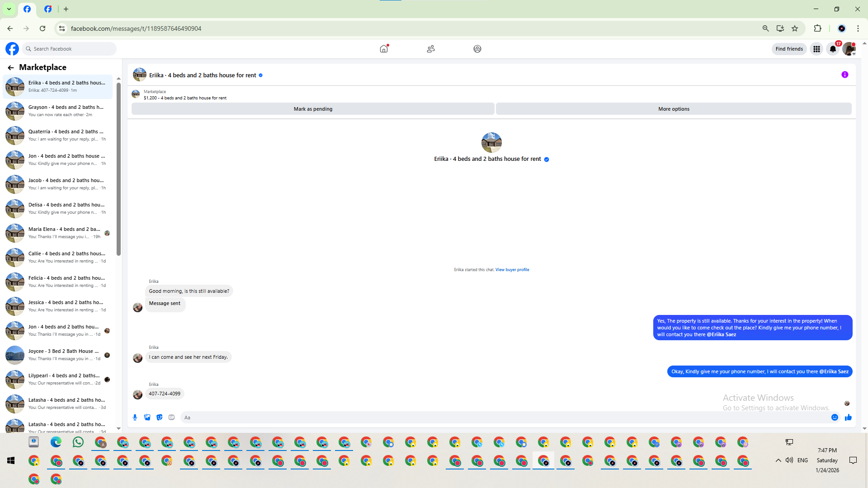Go back from Marketplace chats list

11,67
